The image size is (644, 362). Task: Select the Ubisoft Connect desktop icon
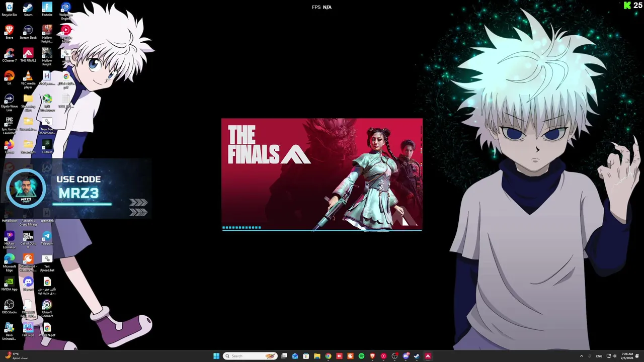47,309
